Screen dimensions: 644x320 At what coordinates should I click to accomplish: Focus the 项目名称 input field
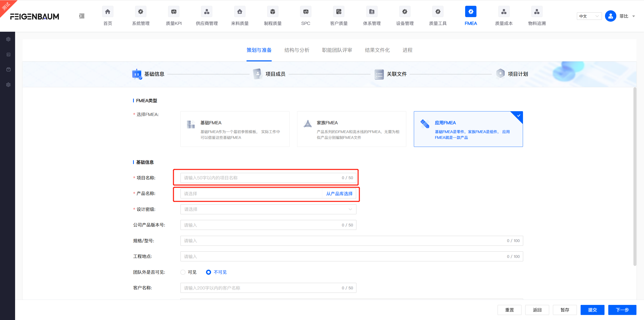tap(260, 178)
